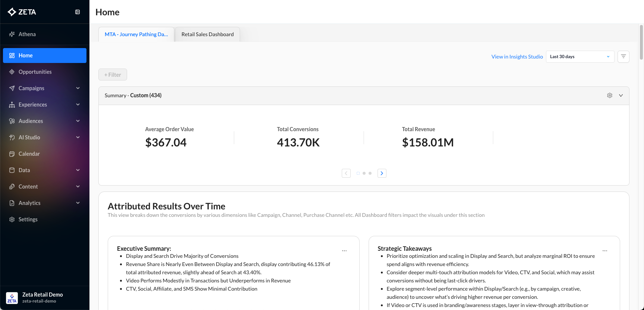Click the + Filter button
The height and width of the screenshot is (310, 644).
pyautogui.click(x=113, y=75)
